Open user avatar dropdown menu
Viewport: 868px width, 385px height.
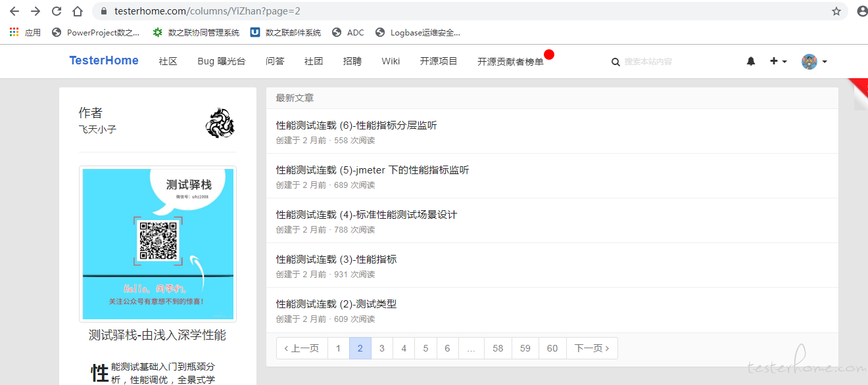tap(814, 61)
